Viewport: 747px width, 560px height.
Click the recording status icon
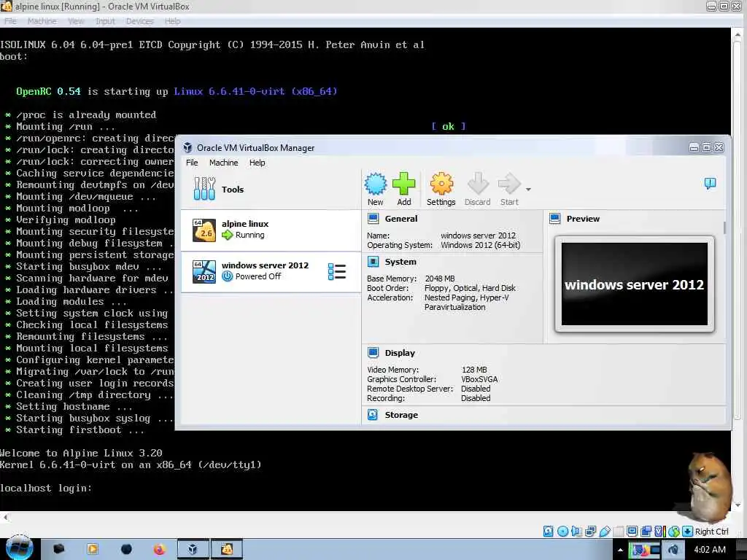[646, 532]
